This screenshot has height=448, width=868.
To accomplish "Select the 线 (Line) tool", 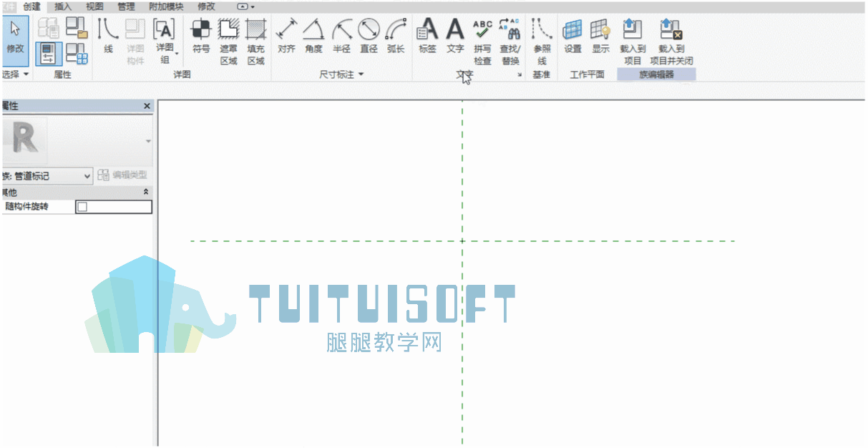I will point(108,37).
